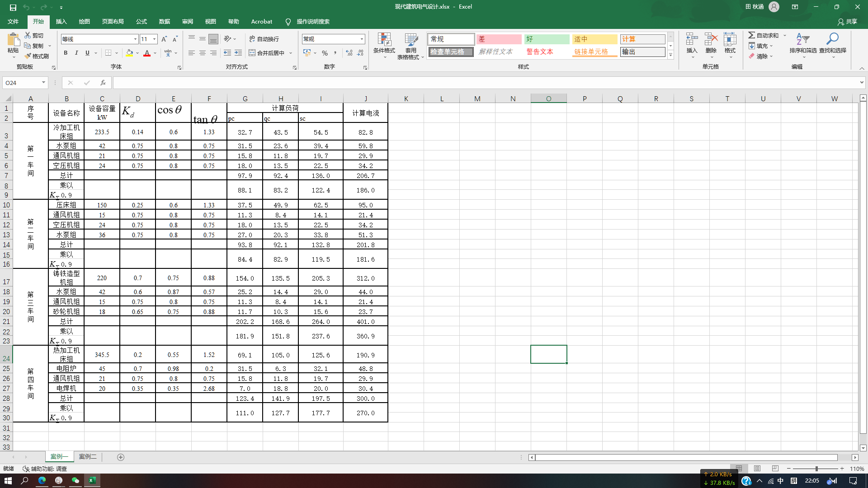The height and width of the screenshot is (488, 868).
Task: Click the accounting number format icon
Action: point(307,53)
